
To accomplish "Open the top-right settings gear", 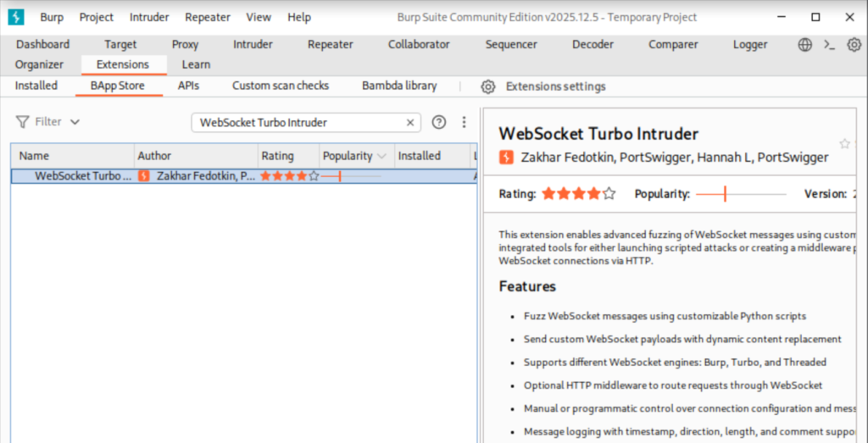I will pyautogui.click(x=854, y=45).
